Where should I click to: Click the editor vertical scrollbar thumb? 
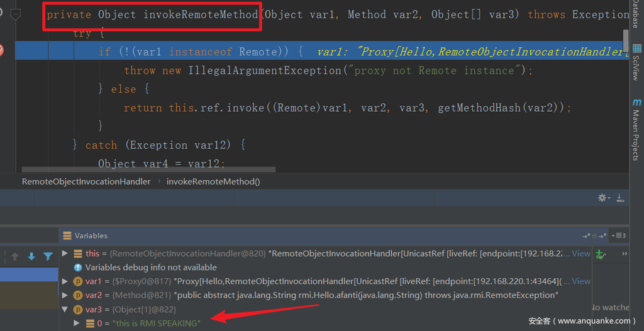tap(626, 40)
